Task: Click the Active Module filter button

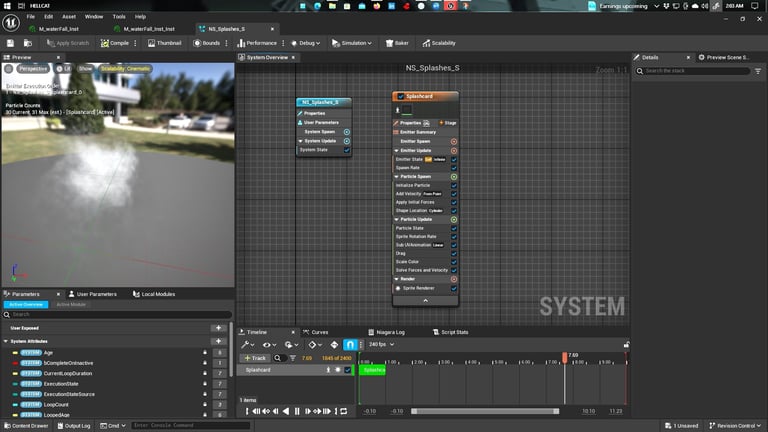Action: (x=71, y=305)
